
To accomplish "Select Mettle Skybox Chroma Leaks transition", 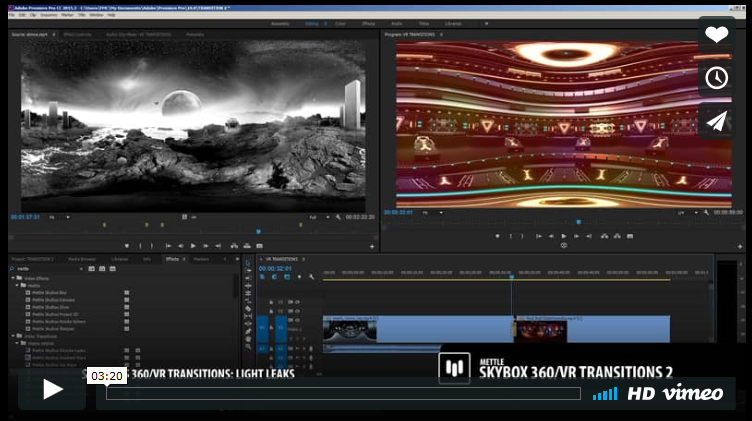I will pyautogui.click(x=59, y=351).
